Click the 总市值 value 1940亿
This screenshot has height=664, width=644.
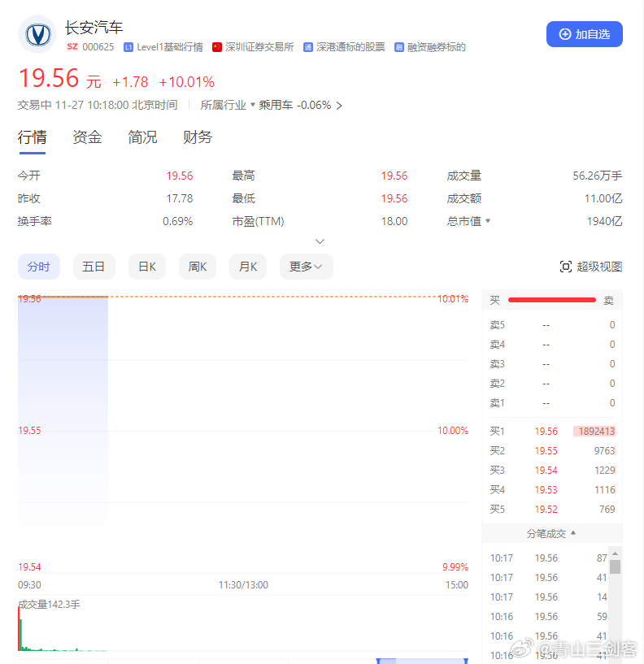point(605,221)
